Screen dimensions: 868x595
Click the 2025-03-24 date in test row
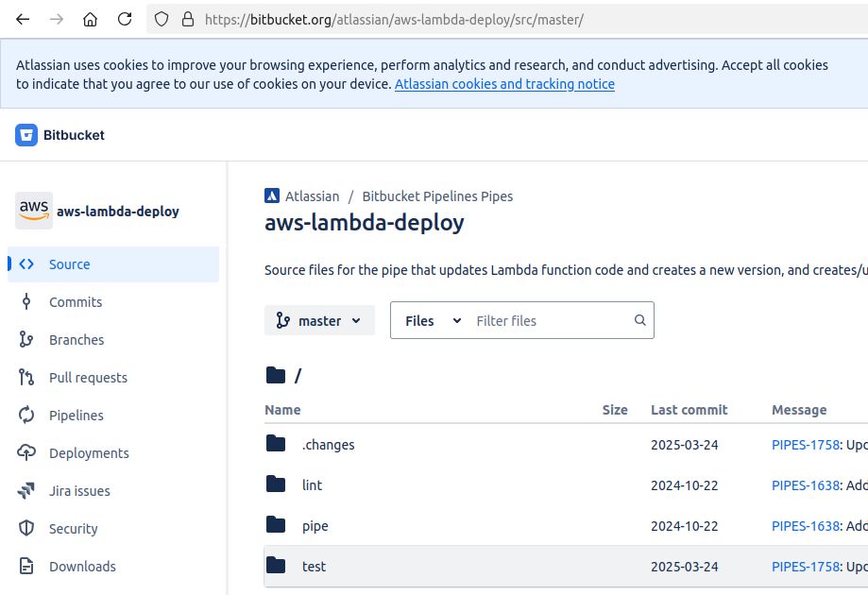(684, 567)
